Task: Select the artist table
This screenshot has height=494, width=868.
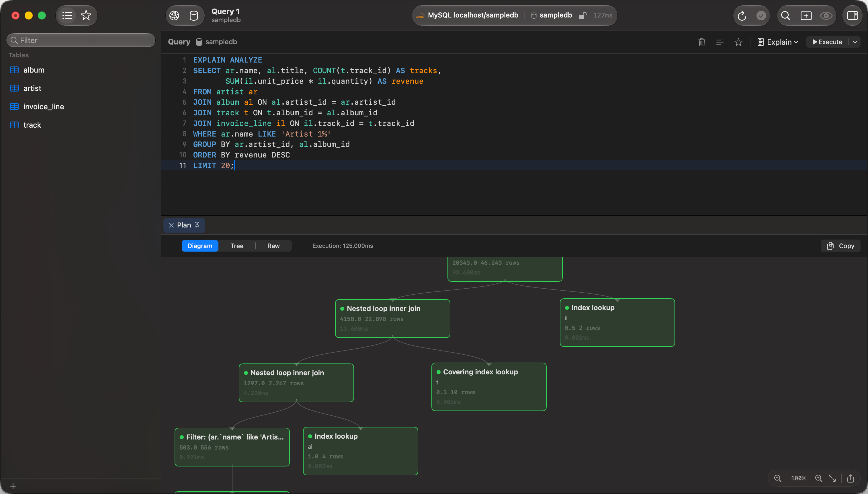Action: point(81,88)
